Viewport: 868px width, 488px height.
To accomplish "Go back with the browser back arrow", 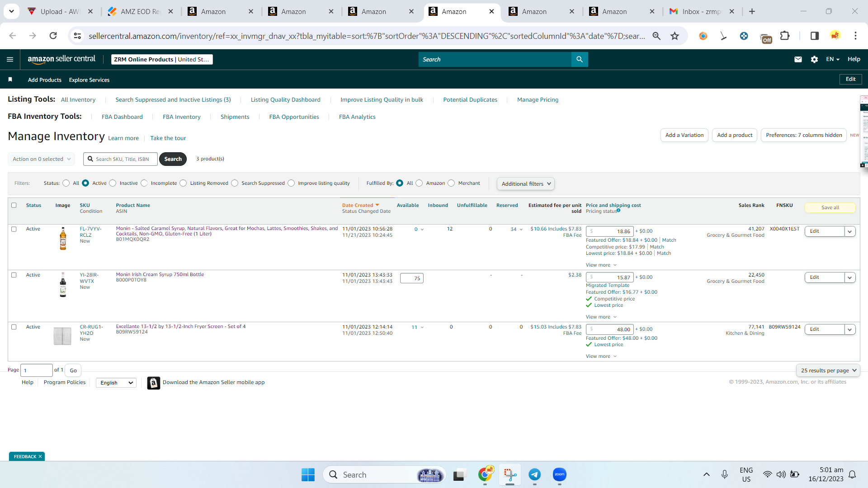I will pos(12,36).
